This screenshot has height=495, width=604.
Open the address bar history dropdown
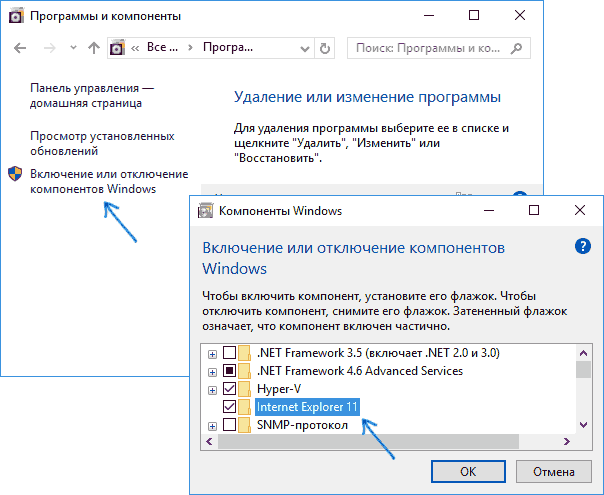tap(305, 49)
